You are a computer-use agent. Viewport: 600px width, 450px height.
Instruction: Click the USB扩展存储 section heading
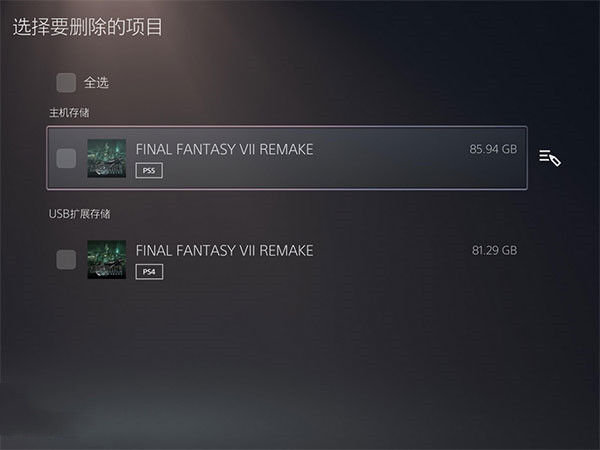(x=79, y=214)
